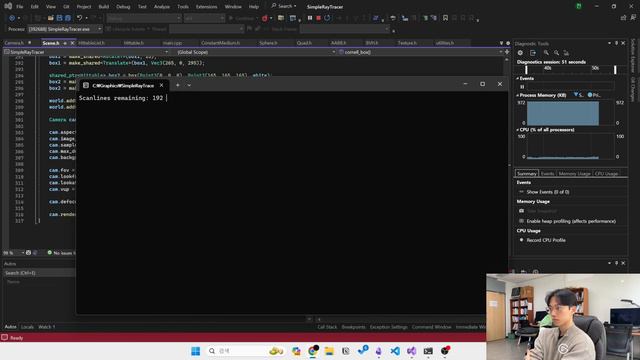Image resolution: width=640 pixels, height=360 pixels.
Task: Click Show Events (0 of 0) link
Action: [x=548, y=192]
